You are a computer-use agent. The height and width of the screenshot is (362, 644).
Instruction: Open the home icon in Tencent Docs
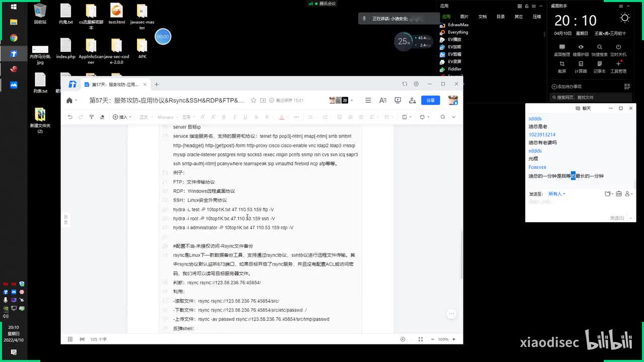[x=69, y=101]
